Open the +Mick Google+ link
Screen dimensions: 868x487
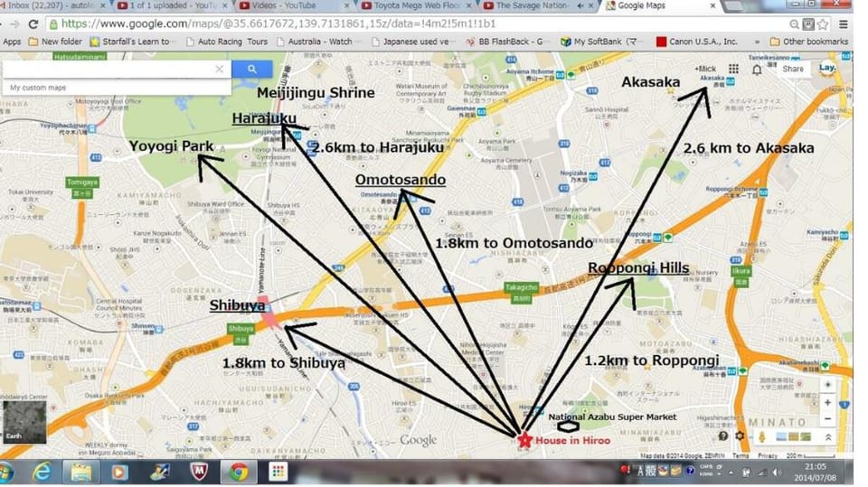click(704, 69)
